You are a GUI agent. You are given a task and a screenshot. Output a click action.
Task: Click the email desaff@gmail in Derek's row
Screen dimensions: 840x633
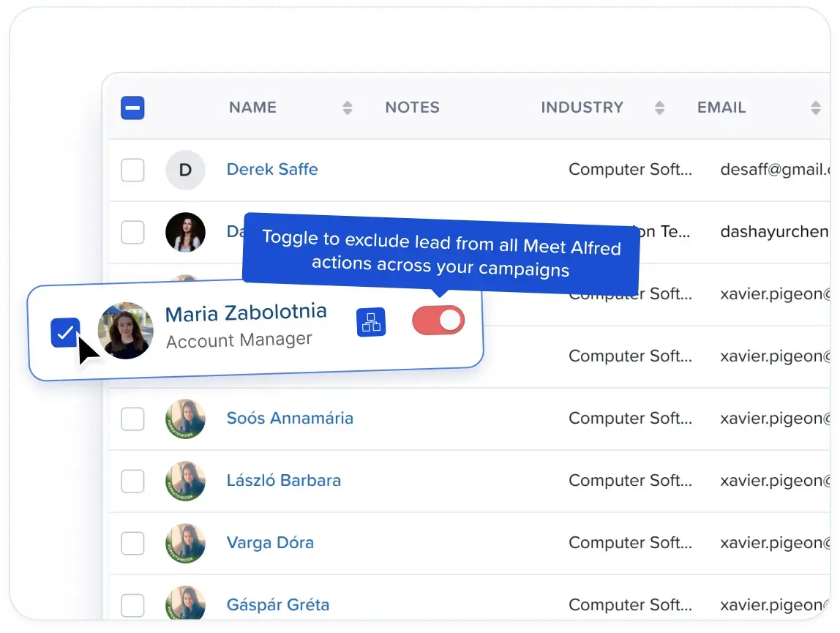coord(775,169)
